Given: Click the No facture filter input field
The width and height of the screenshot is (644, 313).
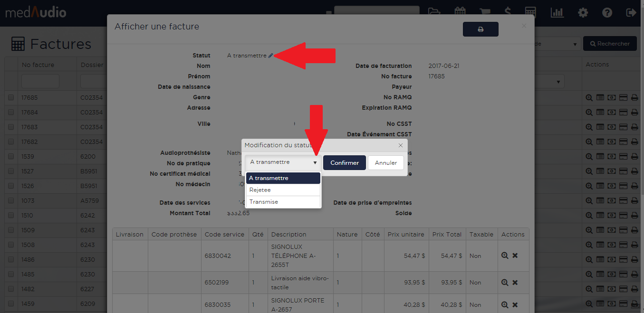Looking at the screenshot, I should [x=40, y=81].
